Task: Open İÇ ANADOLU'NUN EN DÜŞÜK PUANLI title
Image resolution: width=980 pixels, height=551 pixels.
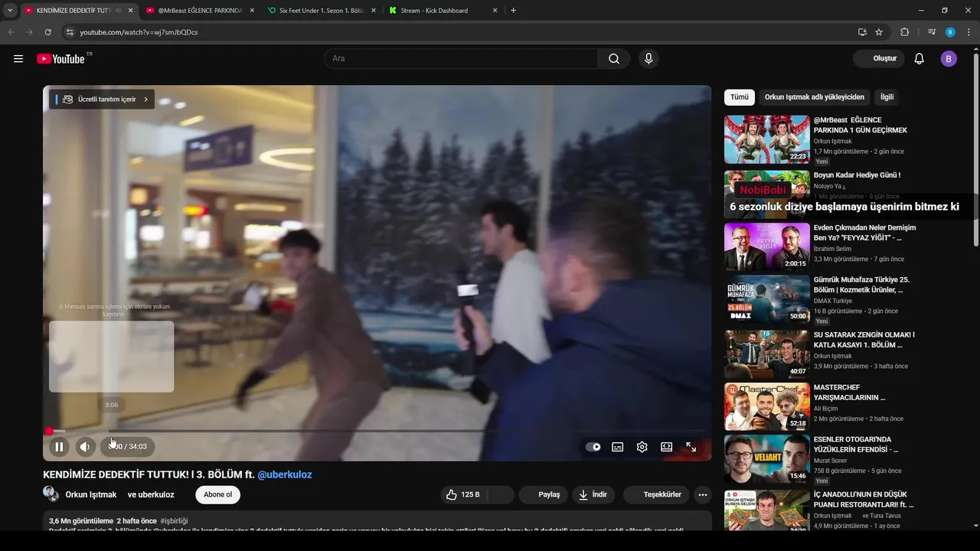Action: pyautogui.click(x=864, y=500)
